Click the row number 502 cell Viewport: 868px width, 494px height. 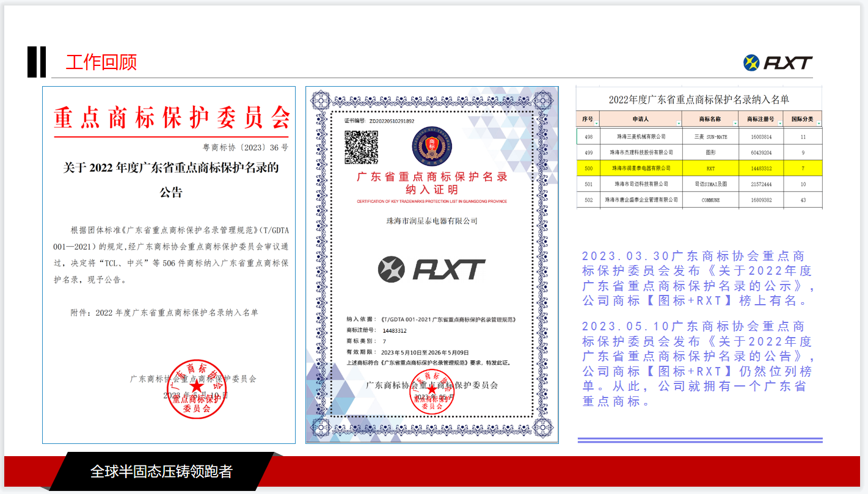pyautogui.click(x=588, y=200)
